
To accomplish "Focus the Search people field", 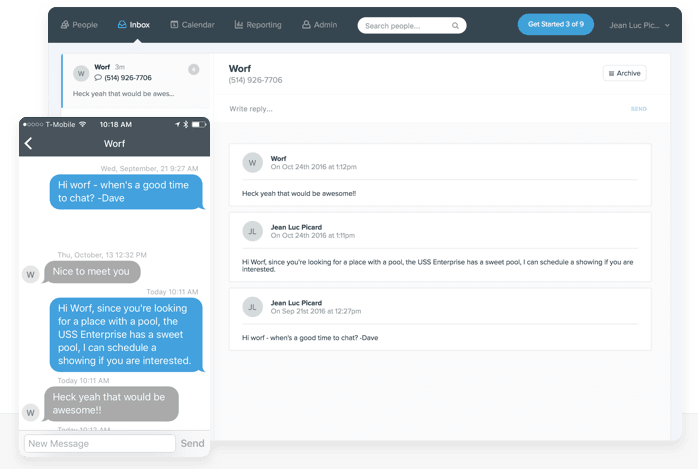I will click(x=405, y=26).
